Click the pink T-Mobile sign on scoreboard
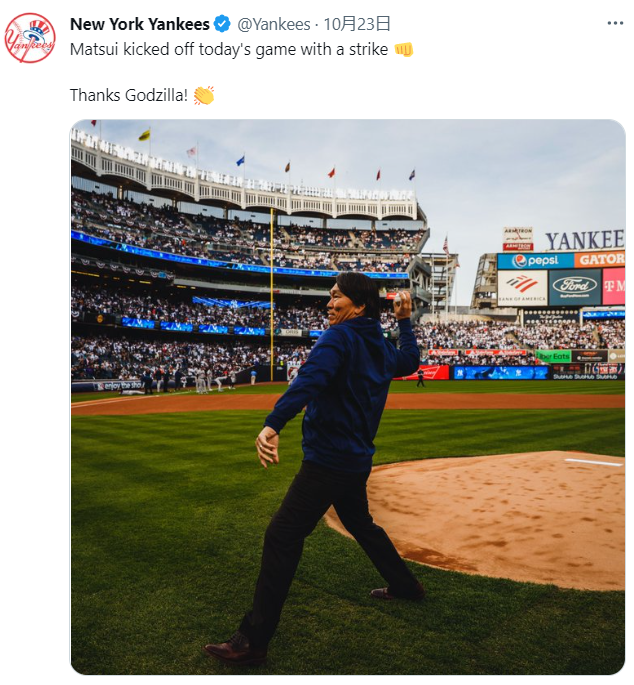 click(x=613, y=287)
